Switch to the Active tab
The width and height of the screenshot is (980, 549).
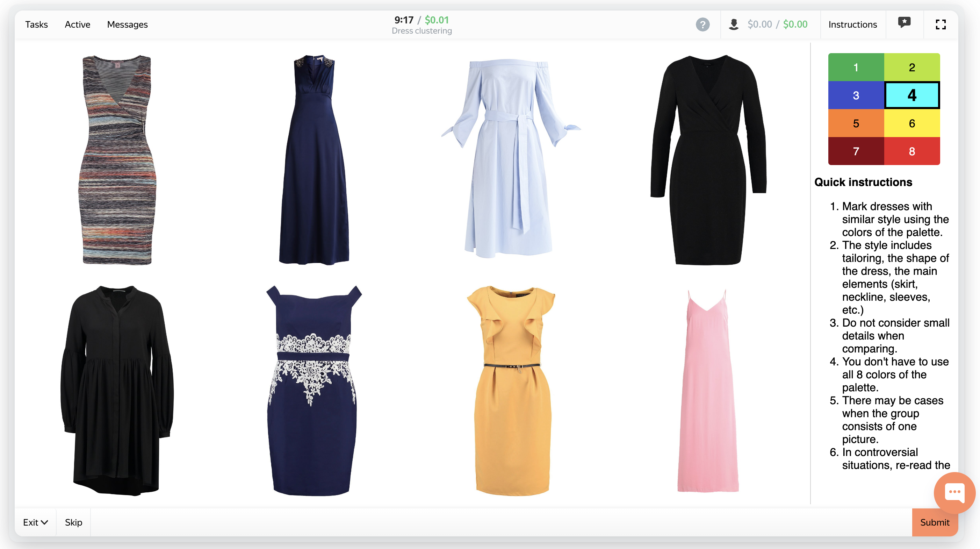[77, 25]
